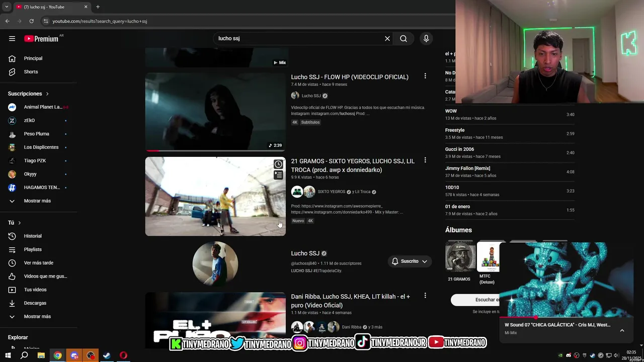The width and height of the screenshot is (644, 362).
Task: Open Steam from the taskbar
Action: [x=107, y=355]
